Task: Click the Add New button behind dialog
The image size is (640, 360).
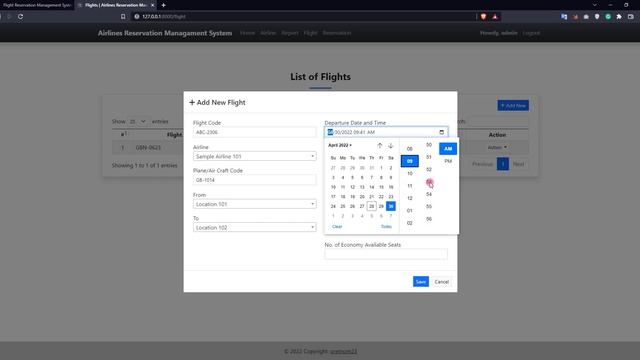Action: point(513,106)
